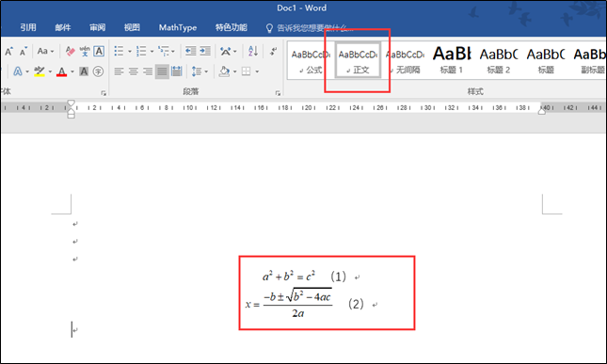Apply the 公式 style

311,61
